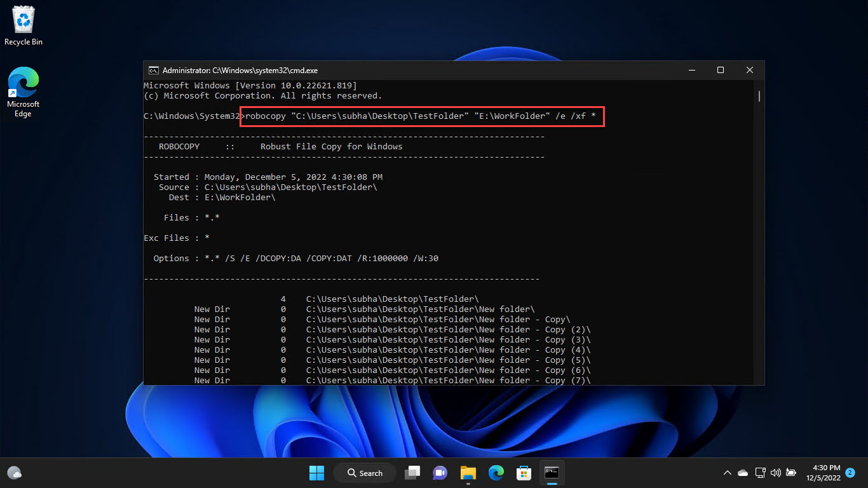This screenshot has width=868, height=488.
Task: Select the highlighted robocopy command text
Action: [x=421, y=116]
